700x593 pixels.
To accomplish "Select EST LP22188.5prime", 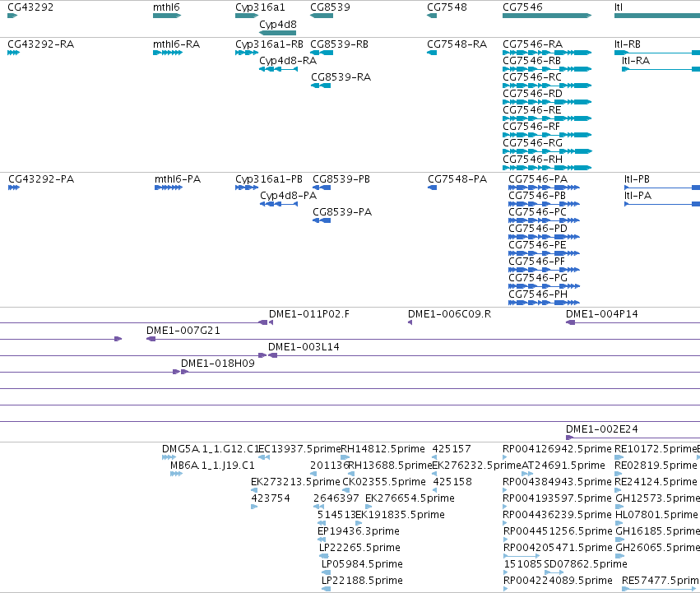I will click(326, 589).
